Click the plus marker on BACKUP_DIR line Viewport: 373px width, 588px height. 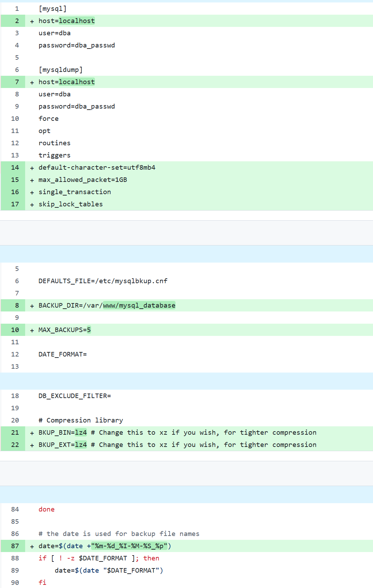(32, 306)
